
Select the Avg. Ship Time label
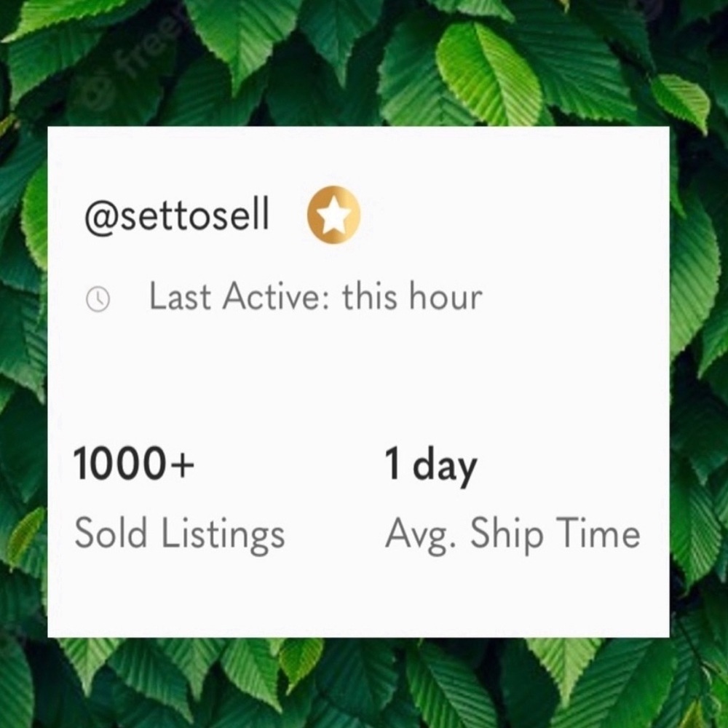tap(513, 535)
